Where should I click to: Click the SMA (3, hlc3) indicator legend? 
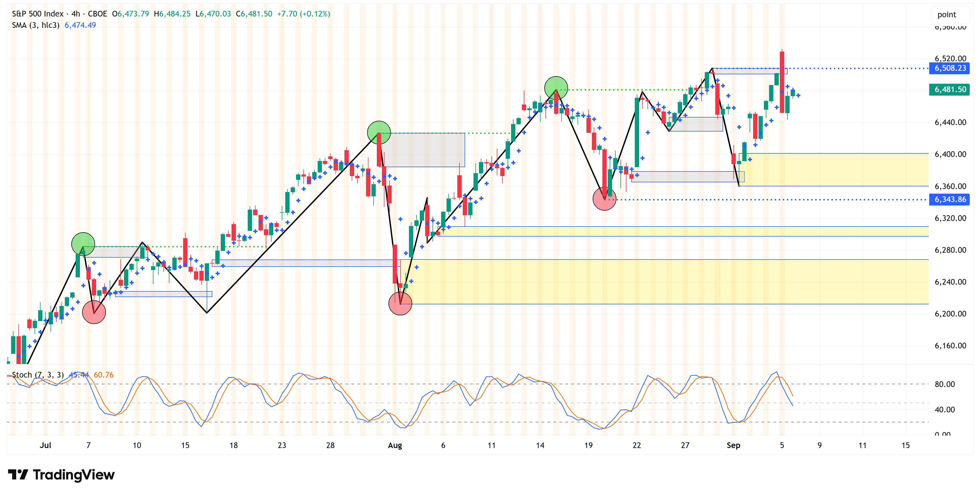pos(35,25)
